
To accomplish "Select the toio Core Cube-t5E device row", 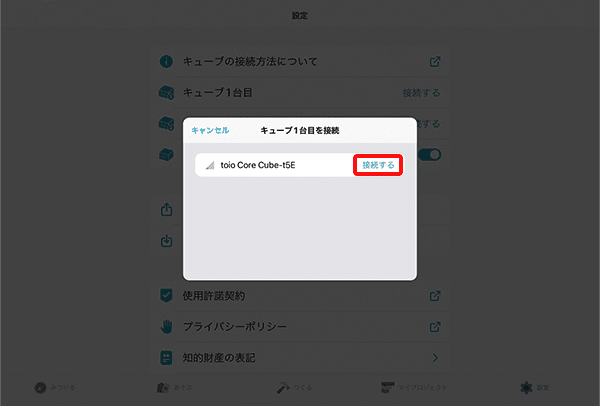I will click(x=300, y=165).
